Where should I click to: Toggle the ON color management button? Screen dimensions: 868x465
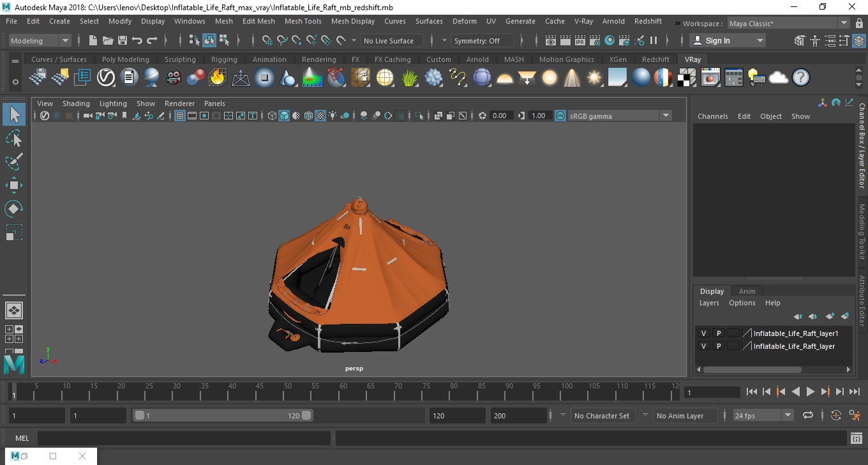point(560,116)
